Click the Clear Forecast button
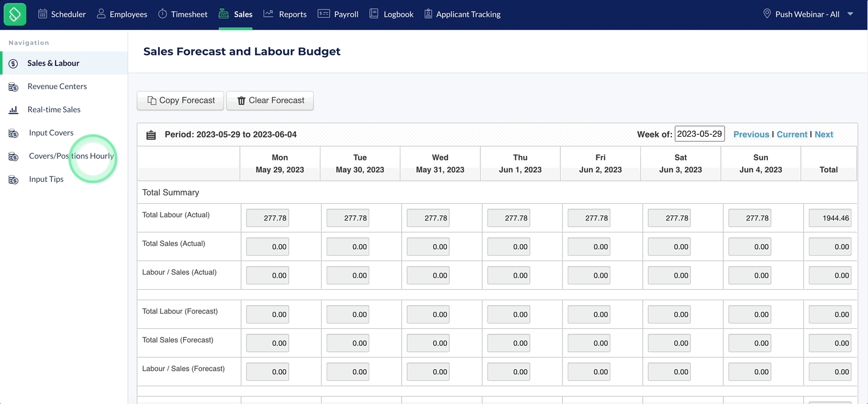This screenshot has width=868, height=404. tap(270, 101)
